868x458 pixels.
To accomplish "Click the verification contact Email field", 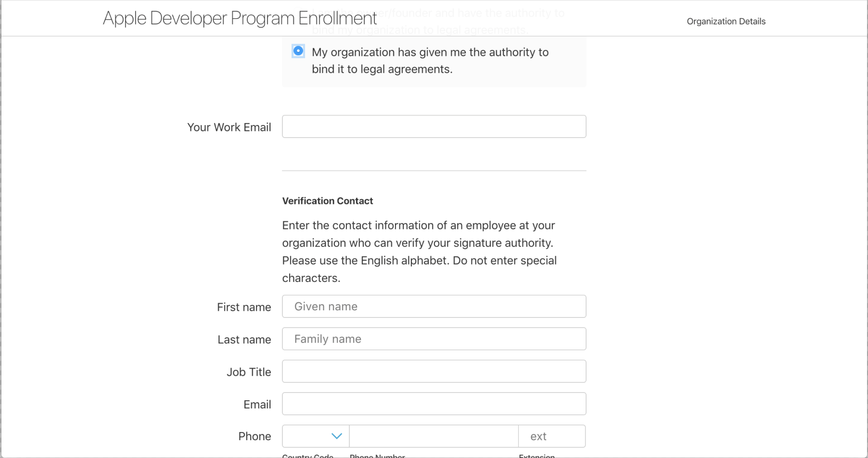I will pos(433,404).
